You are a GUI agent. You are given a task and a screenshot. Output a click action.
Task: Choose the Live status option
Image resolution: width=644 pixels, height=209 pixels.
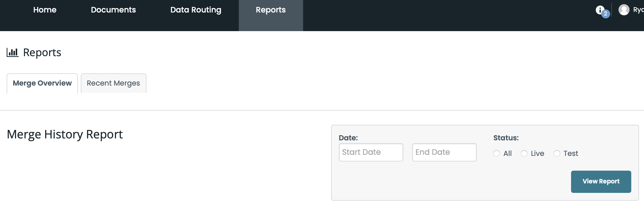click(524, 153)
